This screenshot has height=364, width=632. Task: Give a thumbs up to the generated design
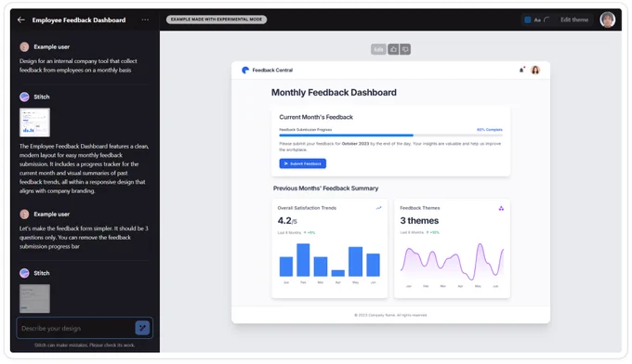[x=393, y=49]
